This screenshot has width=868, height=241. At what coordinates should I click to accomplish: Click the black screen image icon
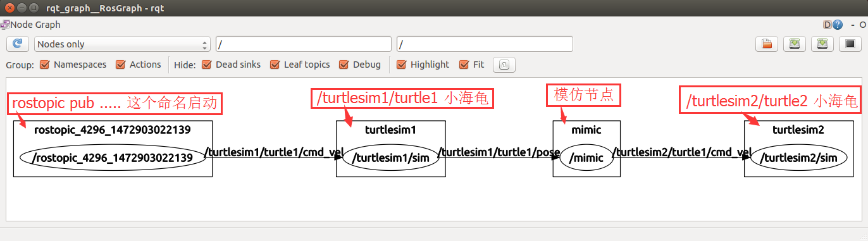point(850,44)
